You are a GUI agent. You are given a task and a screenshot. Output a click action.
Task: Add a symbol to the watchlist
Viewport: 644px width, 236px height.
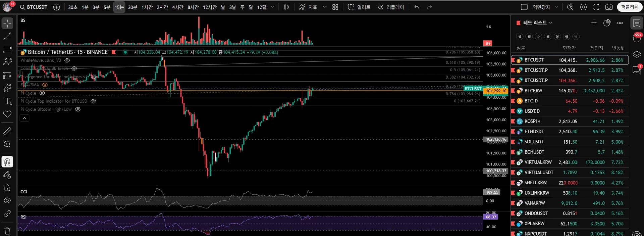click(x=594, y=23)
